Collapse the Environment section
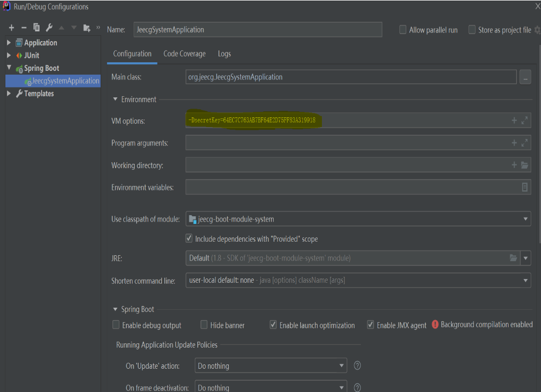This screenshot has height=392, width=541. click(115, 99)
